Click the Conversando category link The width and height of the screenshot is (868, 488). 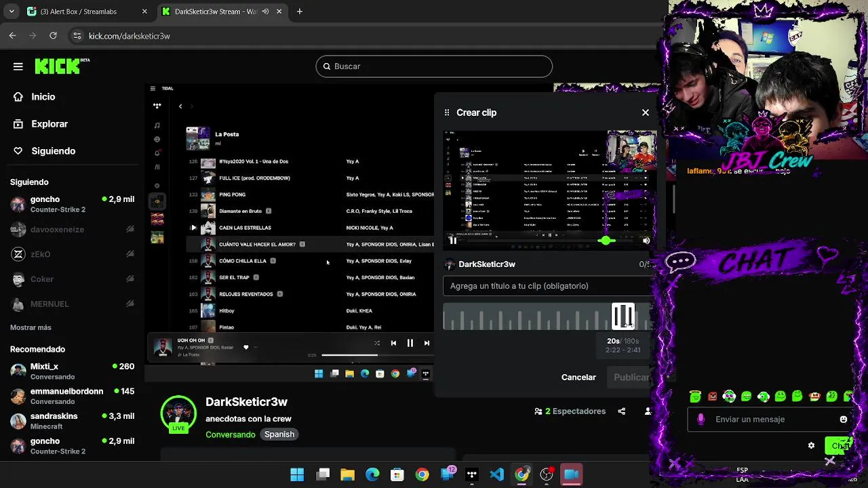(x=231, y=434)
